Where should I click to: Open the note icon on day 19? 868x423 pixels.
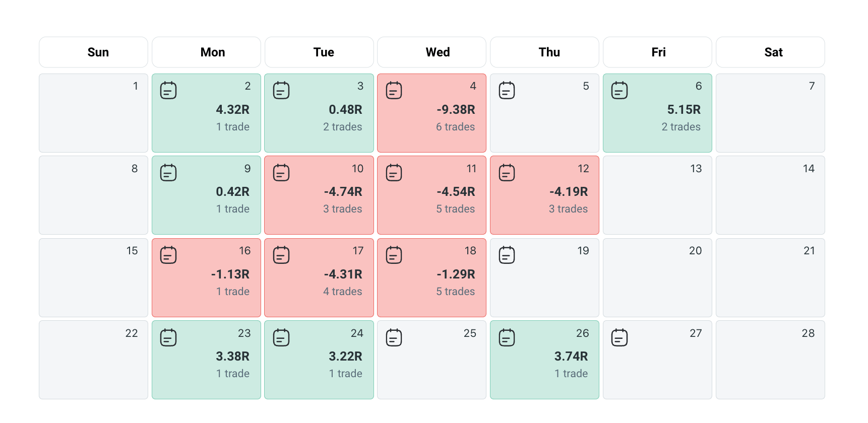coord(507,255)
